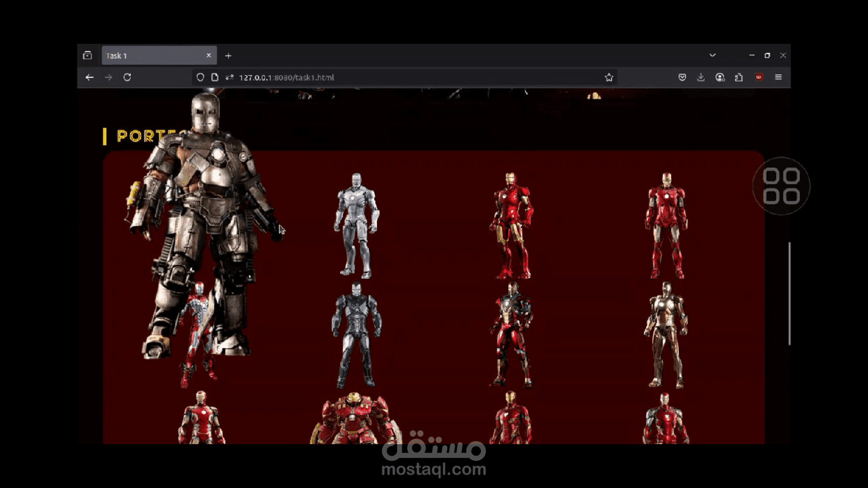Open the Extensions puzzle icon
This screenshot has height=488, width=868.
(738, 78)
